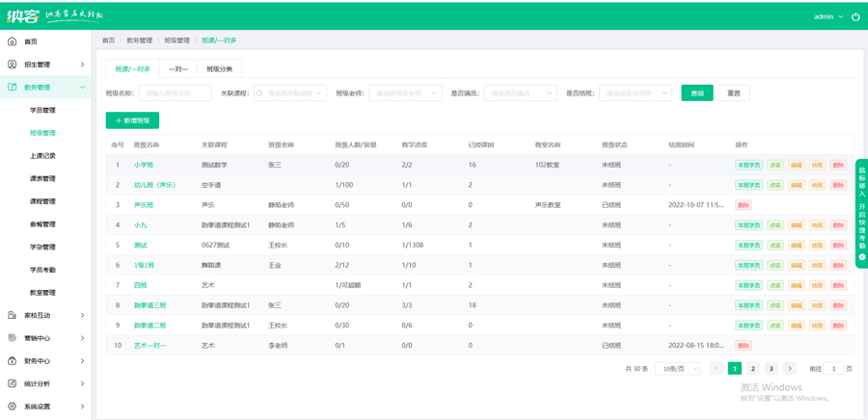Click 点名 for the 幼儿班（声乐） row

[775, 185]
